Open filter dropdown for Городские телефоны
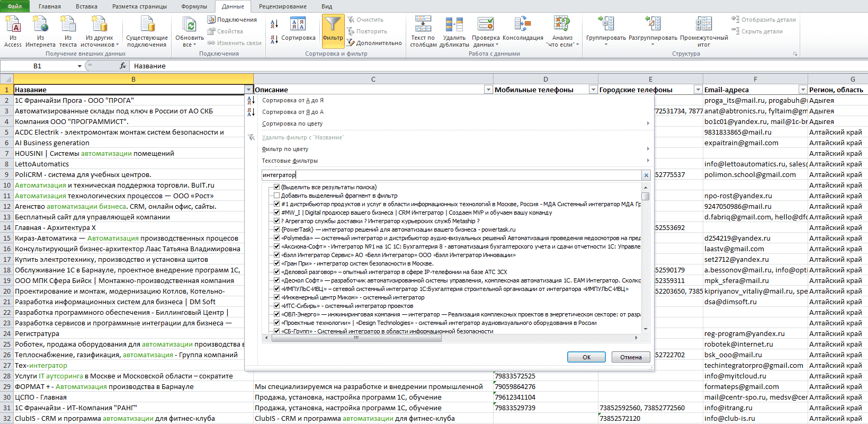 click(698, 90)
